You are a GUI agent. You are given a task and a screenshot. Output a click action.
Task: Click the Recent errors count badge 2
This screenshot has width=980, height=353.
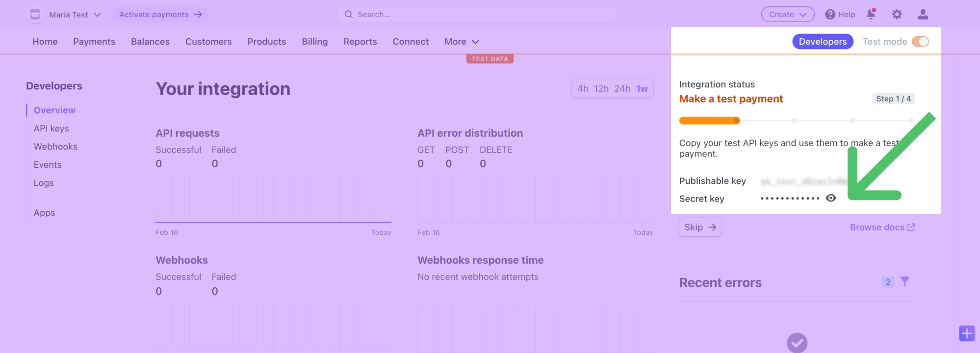point(888,282)
